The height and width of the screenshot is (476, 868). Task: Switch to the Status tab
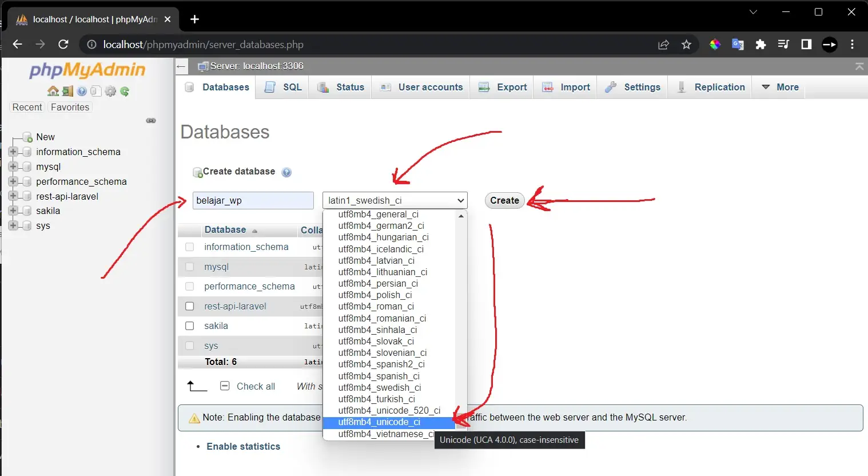point(341,88)
